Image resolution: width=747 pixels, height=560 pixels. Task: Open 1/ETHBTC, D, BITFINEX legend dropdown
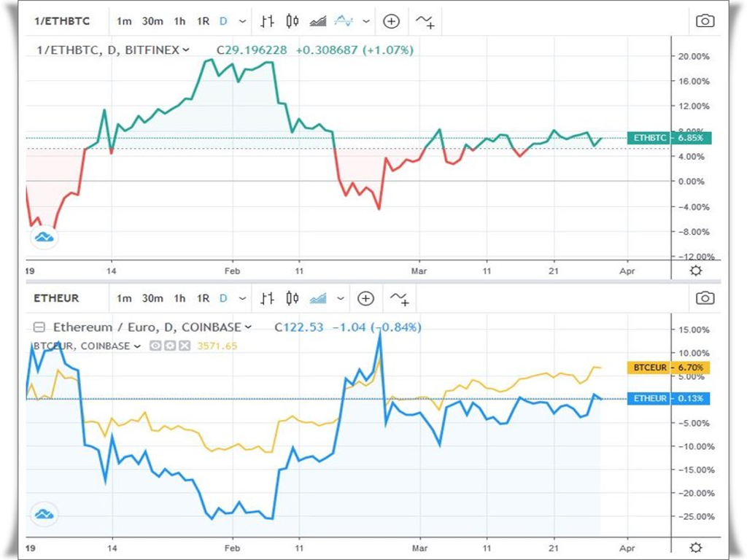[185, 50]
